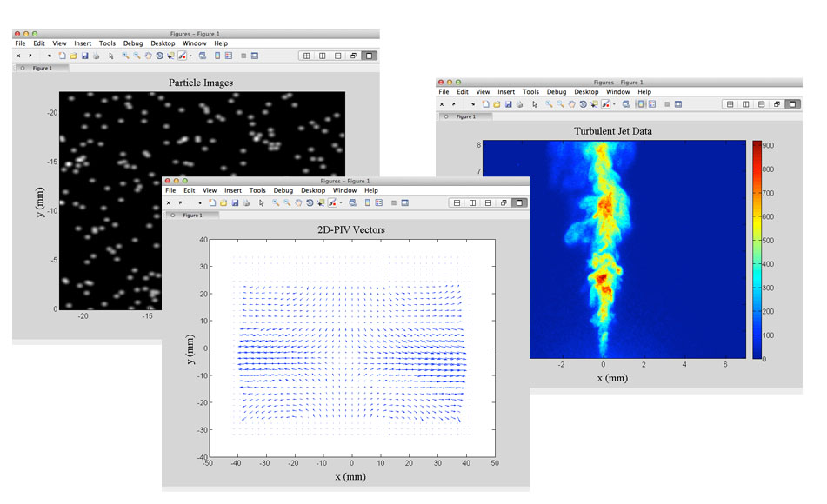The image size is (827, 504).
Task: Toggle Insert Colorbar in Turbulent Jet window
Action: coord(639,104)
